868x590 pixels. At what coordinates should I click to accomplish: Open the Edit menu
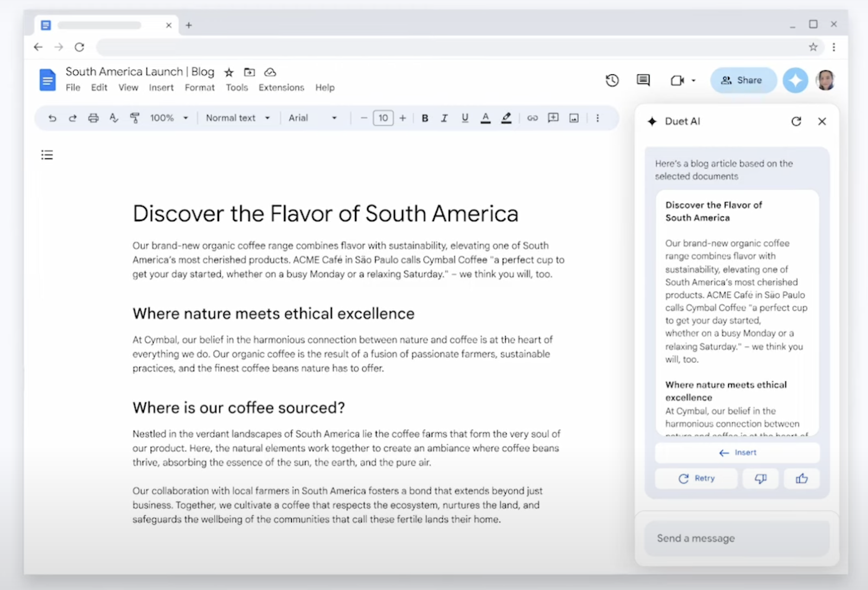99,88
